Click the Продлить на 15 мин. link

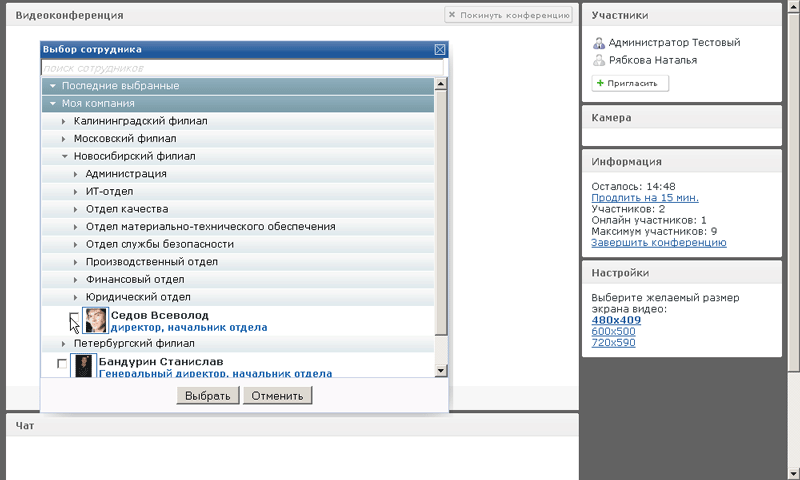click(645, 198)
